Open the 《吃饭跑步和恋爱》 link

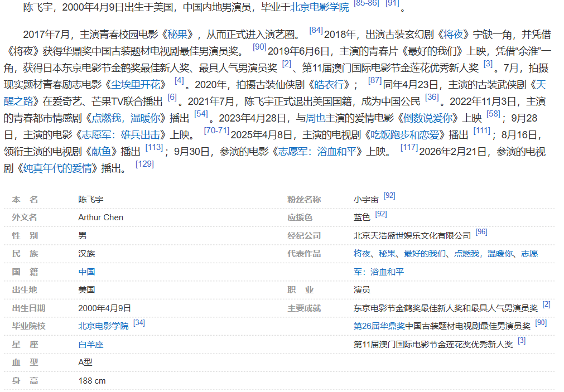point(404,135)
